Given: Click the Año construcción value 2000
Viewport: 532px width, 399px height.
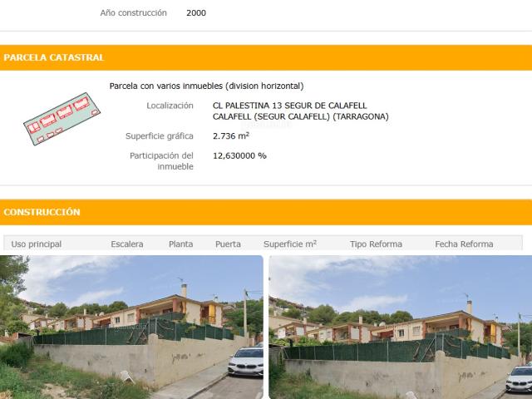Looking at the screenshot, I should pos(196,13).
